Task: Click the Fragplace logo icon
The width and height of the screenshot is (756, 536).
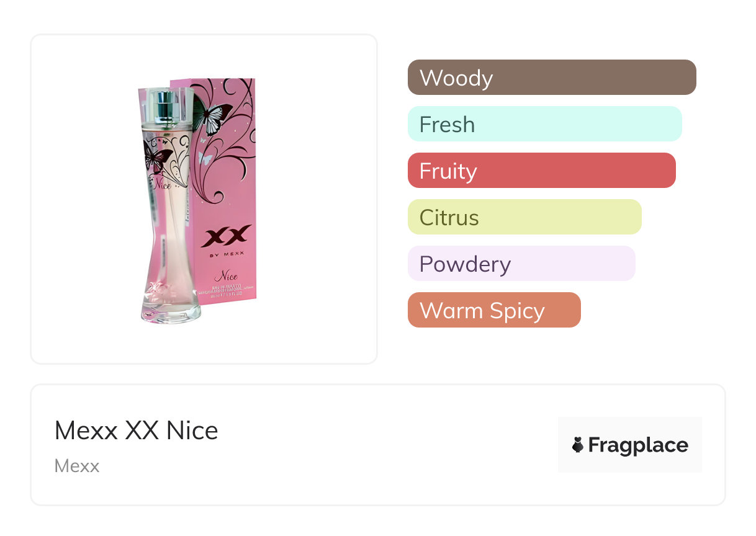Action: 578,445
